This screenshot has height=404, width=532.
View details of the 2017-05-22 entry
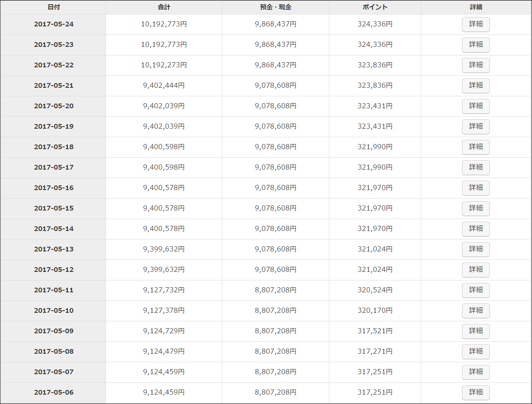[476, 65]
